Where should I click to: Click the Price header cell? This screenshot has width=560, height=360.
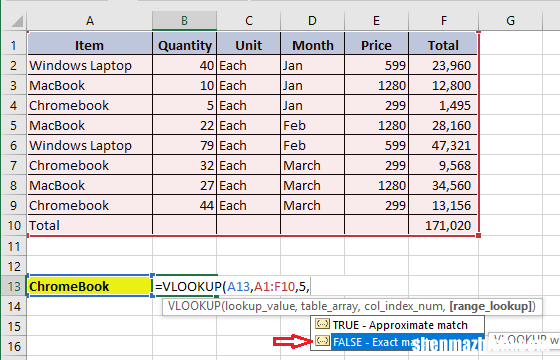[x=376, y=45]
